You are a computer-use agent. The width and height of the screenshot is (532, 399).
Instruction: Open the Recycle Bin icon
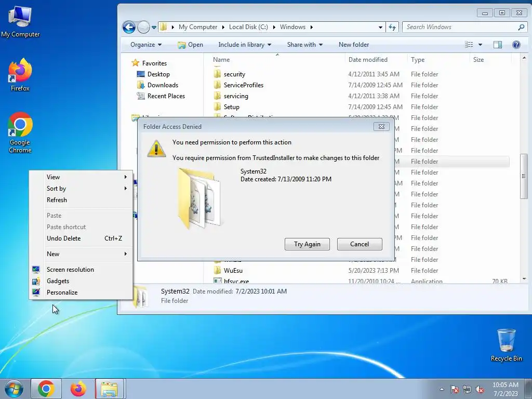click(x=506, y=345)
